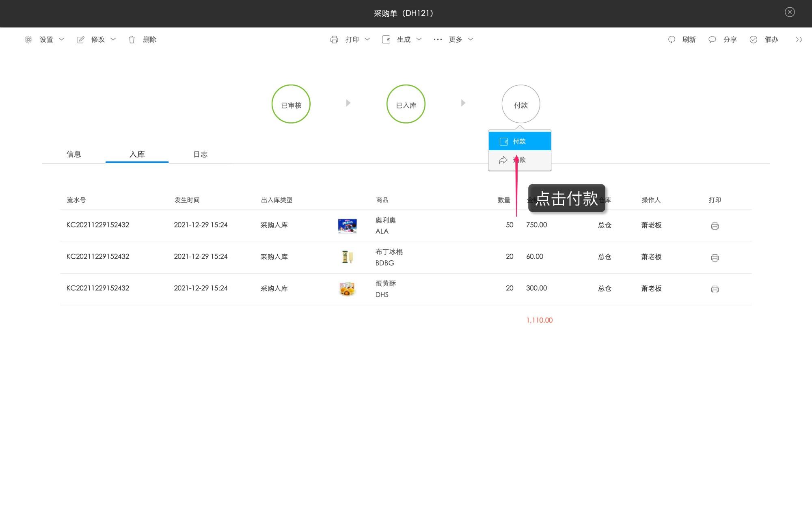This screenshot has width=812, height=506.
Task: Print the 布丁冰棍 stock-in row
Action: point(715,258)
